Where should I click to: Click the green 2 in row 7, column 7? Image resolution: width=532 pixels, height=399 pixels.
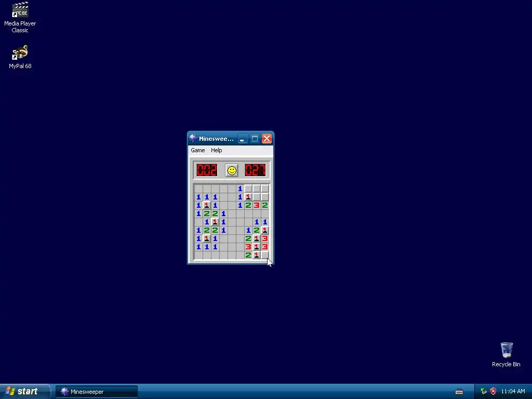pyautogui.click(x=248, y=238)
